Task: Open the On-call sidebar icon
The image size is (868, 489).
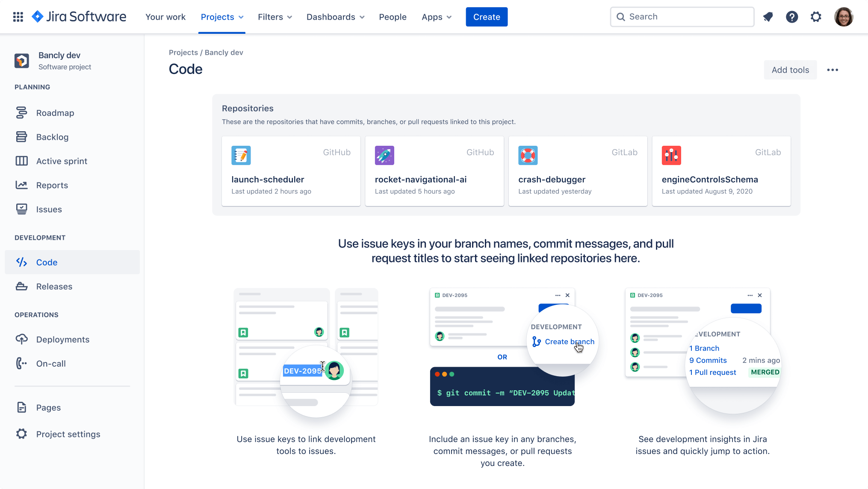Action: [22, 363]
